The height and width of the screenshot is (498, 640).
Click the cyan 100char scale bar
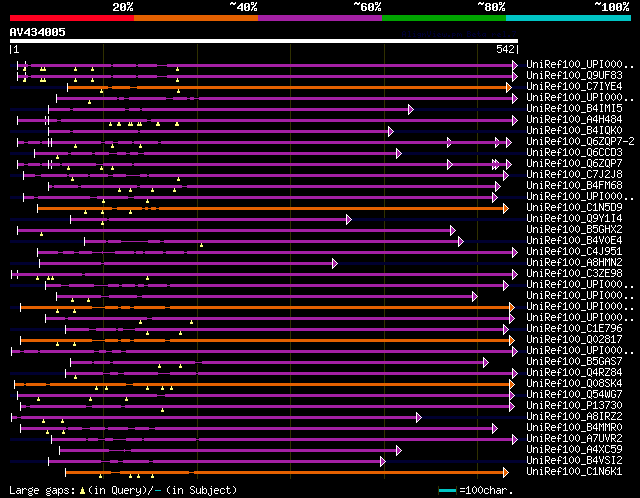coord(447,490)
